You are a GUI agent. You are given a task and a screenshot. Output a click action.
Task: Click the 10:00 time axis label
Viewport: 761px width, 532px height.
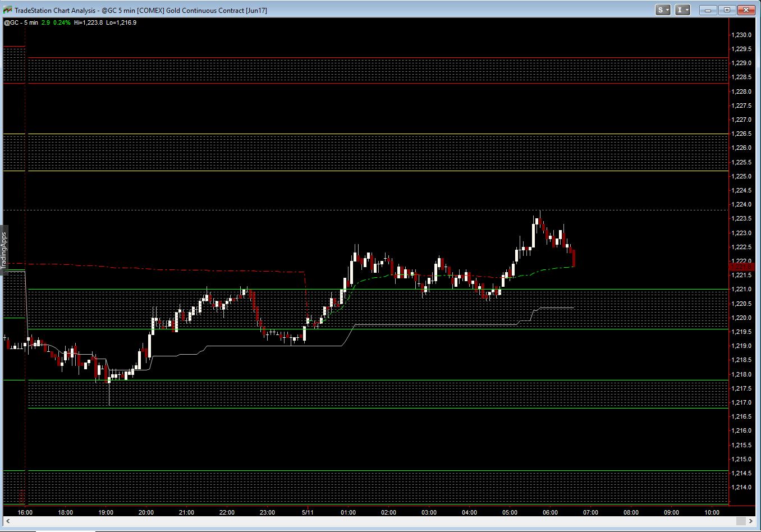click(712, 512)
